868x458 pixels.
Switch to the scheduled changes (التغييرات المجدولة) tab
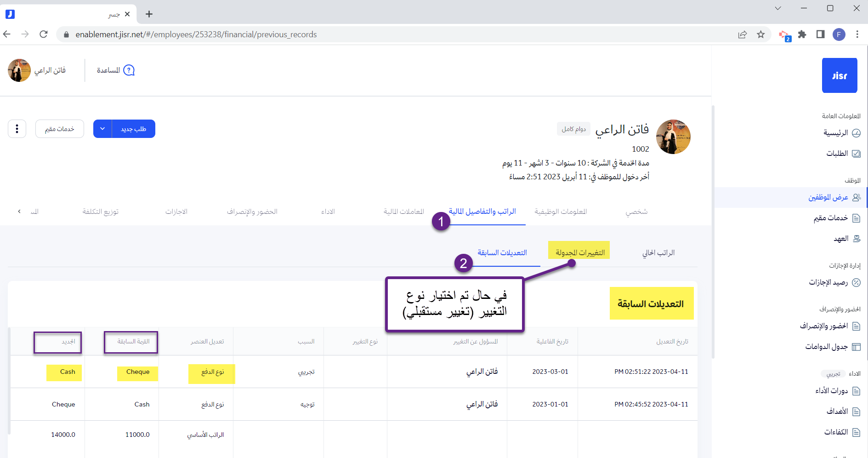(x=580, y=252)
